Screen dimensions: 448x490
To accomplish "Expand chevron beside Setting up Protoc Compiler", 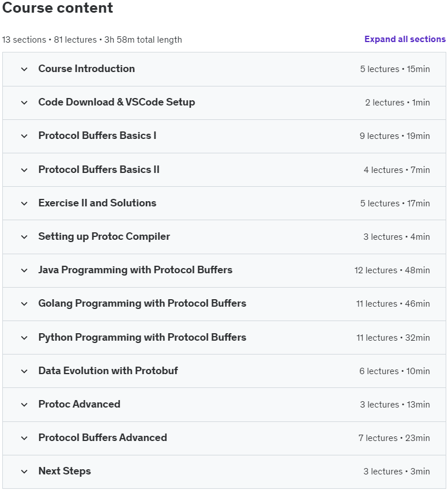I will [x=24, y=237].
